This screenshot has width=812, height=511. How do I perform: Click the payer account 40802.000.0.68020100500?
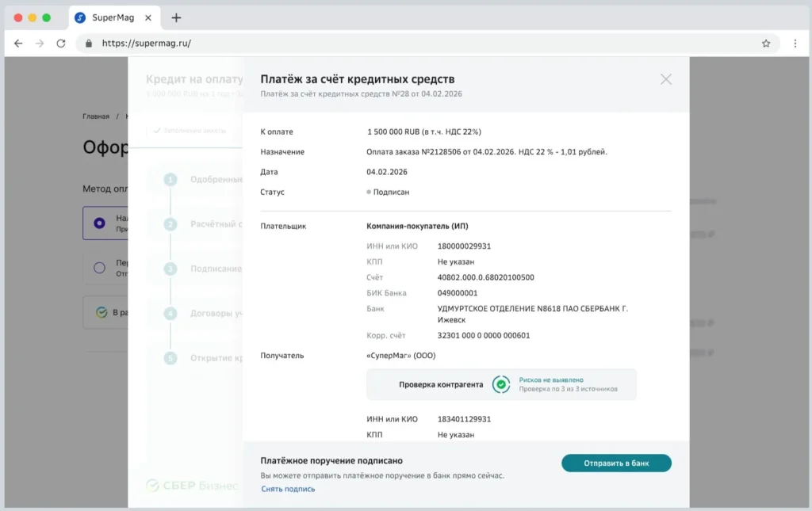tap(486, 277)
